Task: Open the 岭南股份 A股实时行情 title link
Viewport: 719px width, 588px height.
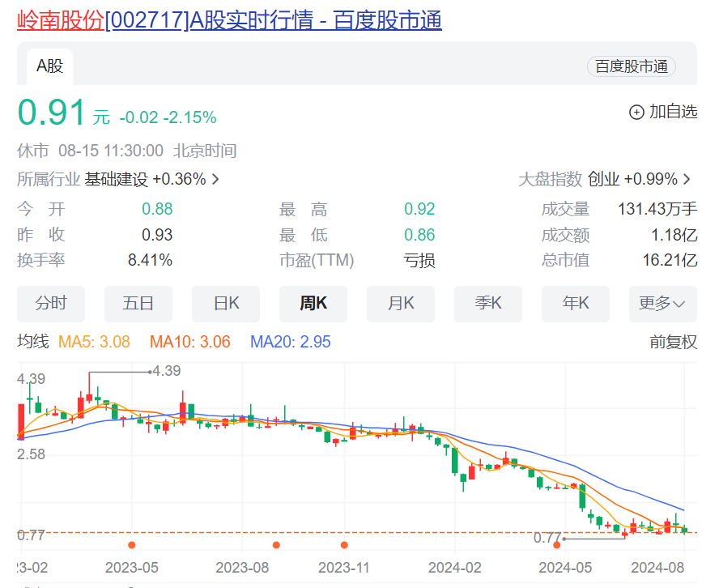Action: pyautogui.click(x=229, y=19)
